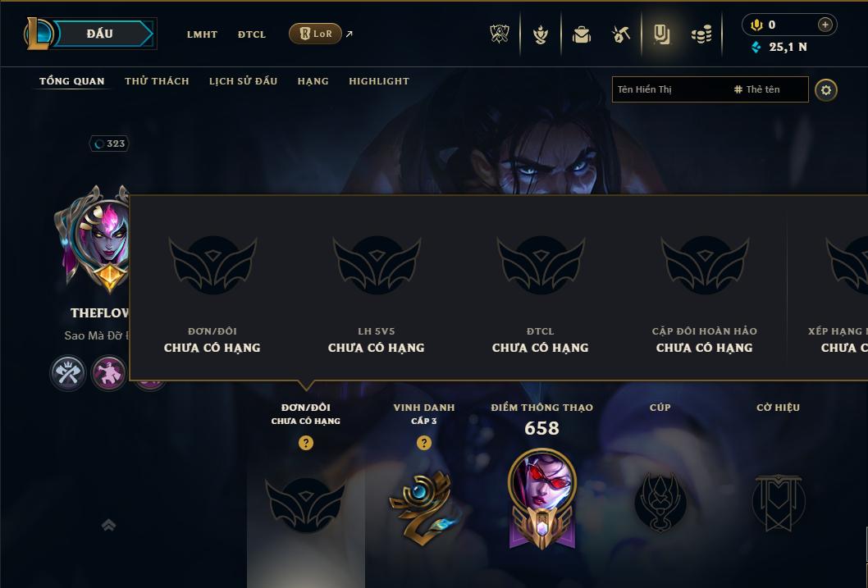This screenshot has height=588, width=868.
Task: Open profile settings gear icon
Action: pyautogui.click(x=826, y=90)
